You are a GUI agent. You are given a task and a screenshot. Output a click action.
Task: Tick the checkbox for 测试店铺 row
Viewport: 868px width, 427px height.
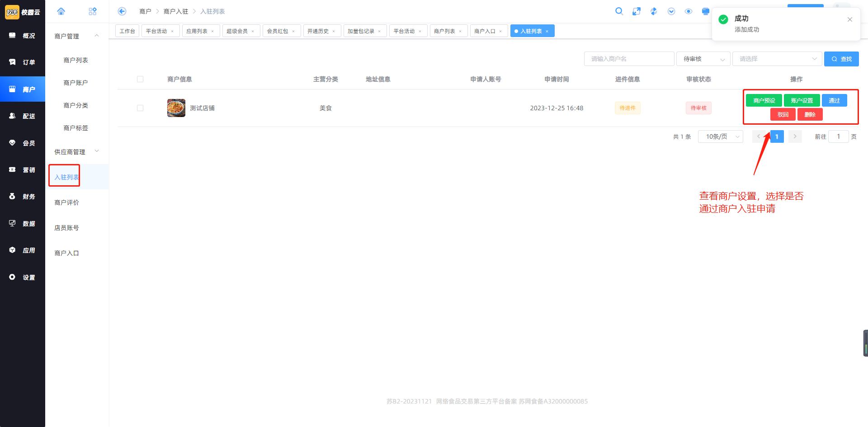[140, 108]
